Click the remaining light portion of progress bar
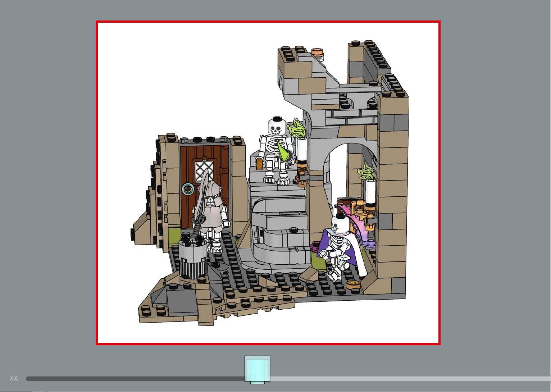Screen dimensions: 551x392 tap(410, 379)
